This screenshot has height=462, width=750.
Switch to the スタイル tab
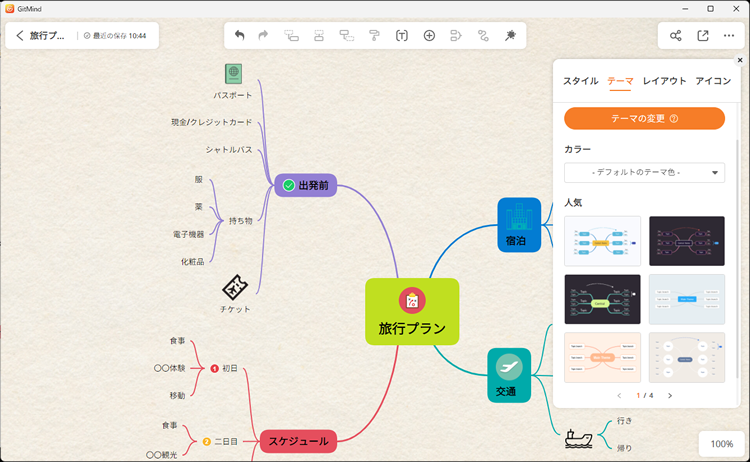[581, 81]
